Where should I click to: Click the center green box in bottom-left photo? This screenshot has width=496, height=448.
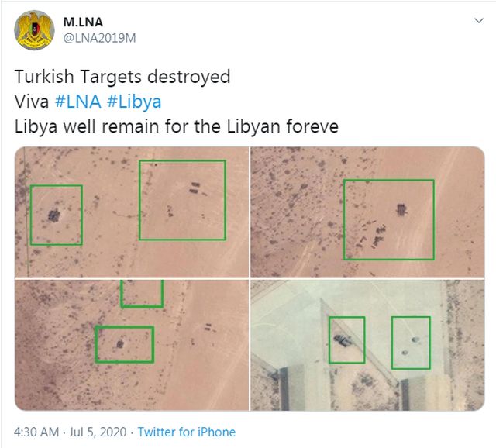coord(124,344)
